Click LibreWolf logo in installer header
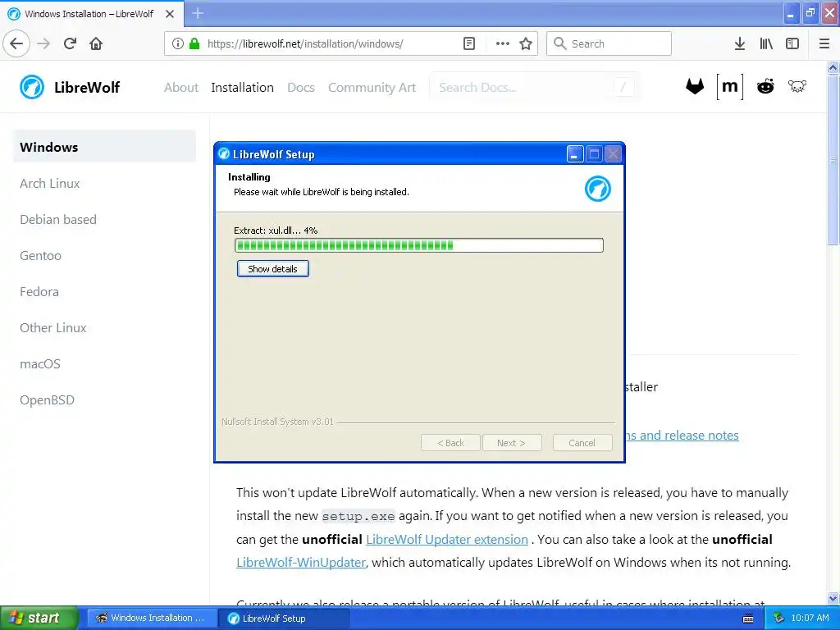Screen dimensions: 840x630 pos(597,189)
